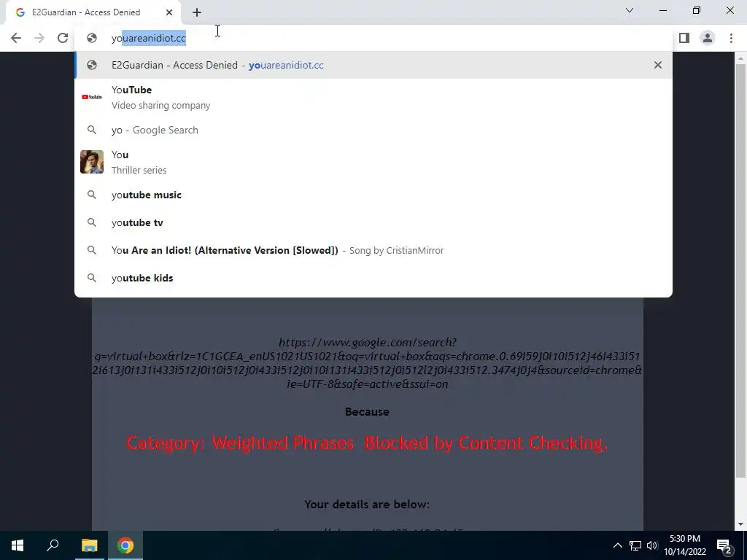Click the You series thumbnail image

point(92,162)
